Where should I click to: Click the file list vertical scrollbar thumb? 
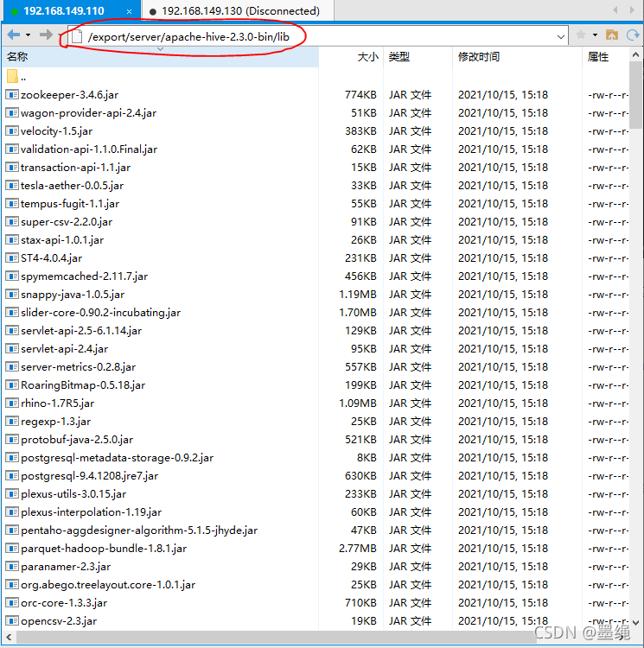[x=635, y=95]
